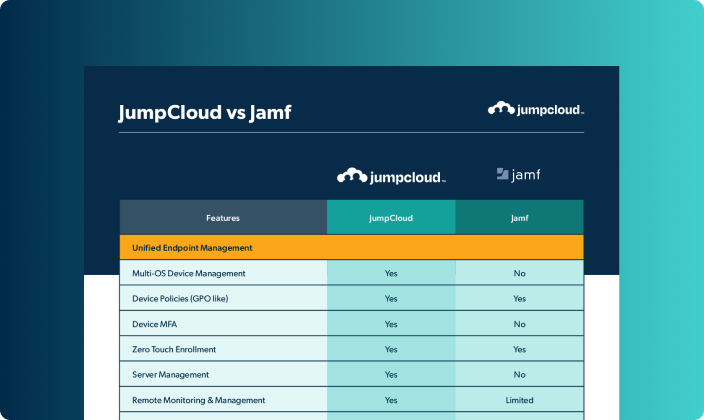Image resolution: width=704 pixels, height=420 pixels.
Task: Click the Device MFA label
Action: (154, 324)
